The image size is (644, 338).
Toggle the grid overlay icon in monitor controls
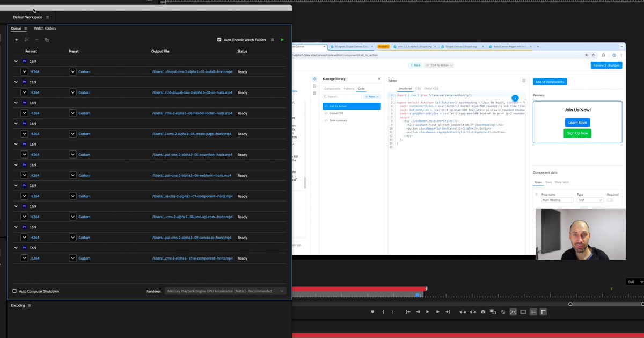pos(533,312)
